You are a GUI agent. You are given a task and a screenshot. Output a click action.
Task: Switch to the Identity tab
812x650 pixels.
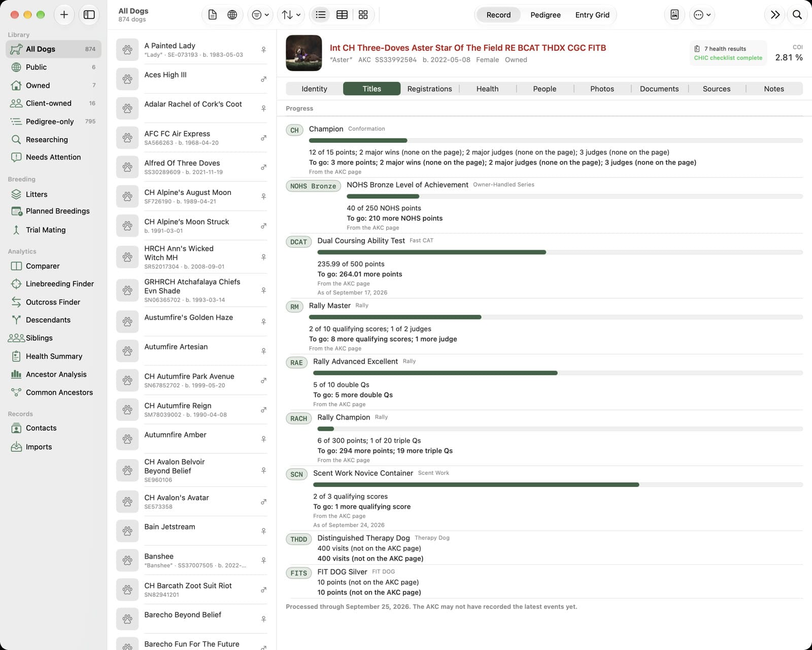coord(314,89)
